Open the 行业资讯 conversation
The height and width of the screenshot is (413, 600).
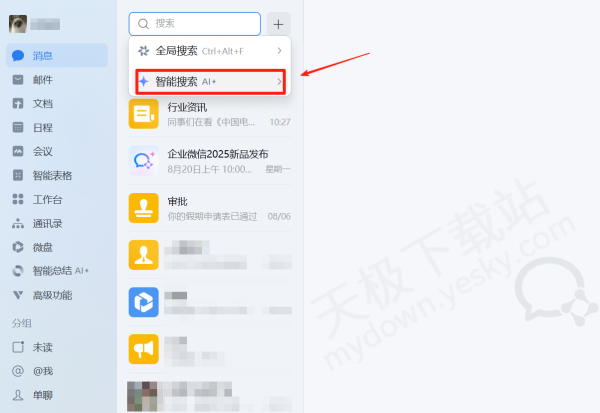pos(210,114)
